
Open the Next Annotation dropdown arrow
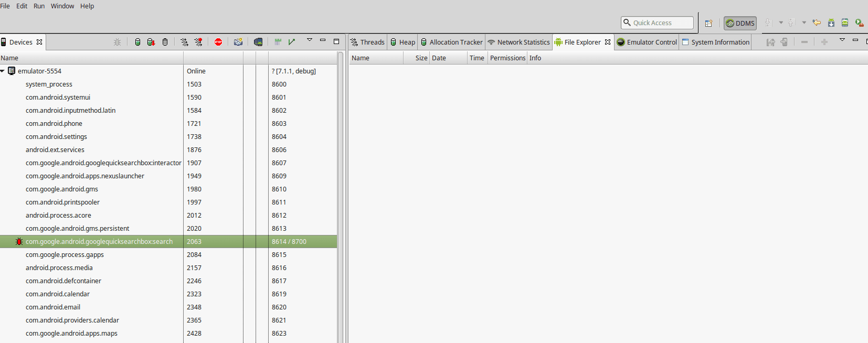[781, 23]
